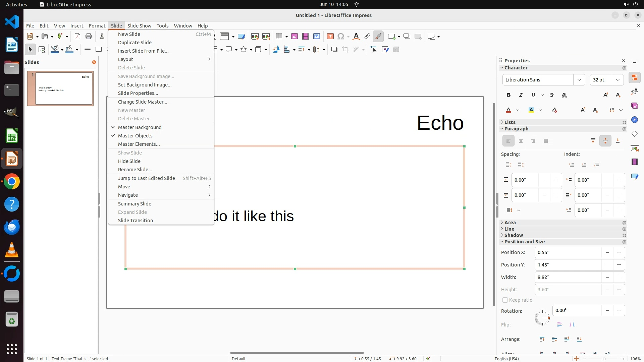Click the Strikethrough icon
This screenshot has width=644, height=362.
coord(552,95)
